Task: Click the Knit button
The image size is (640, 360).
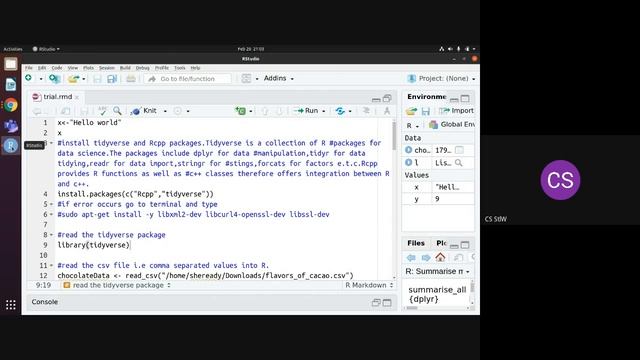Action: click(144, 111)
